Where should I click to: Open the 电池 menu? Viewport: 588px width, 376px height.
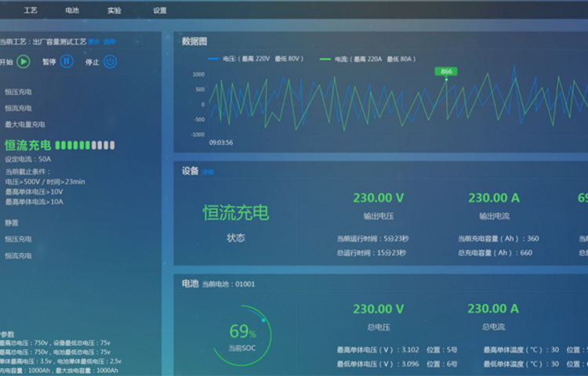(72, 11)
